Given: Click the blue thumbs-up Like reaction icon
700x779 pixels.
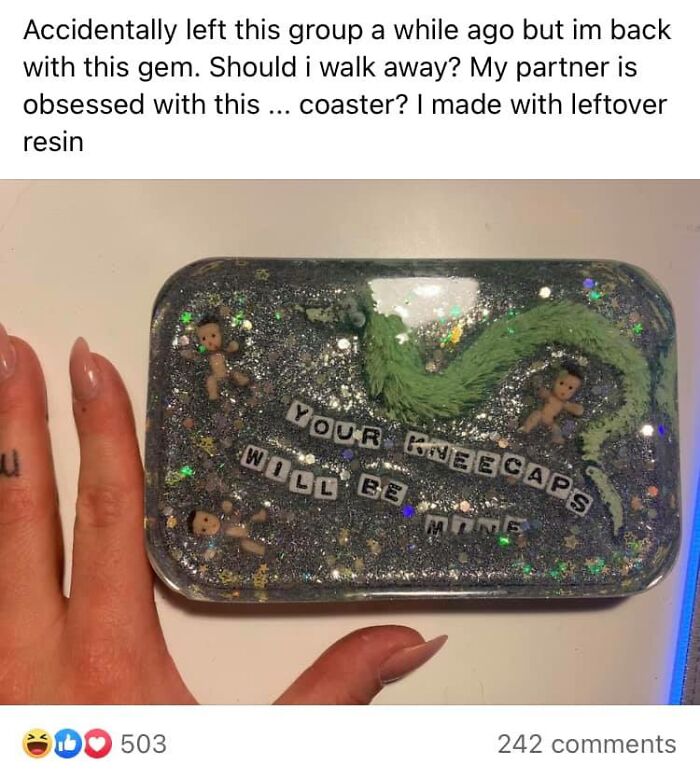Looking at the screenshot, I should point(65,744).
